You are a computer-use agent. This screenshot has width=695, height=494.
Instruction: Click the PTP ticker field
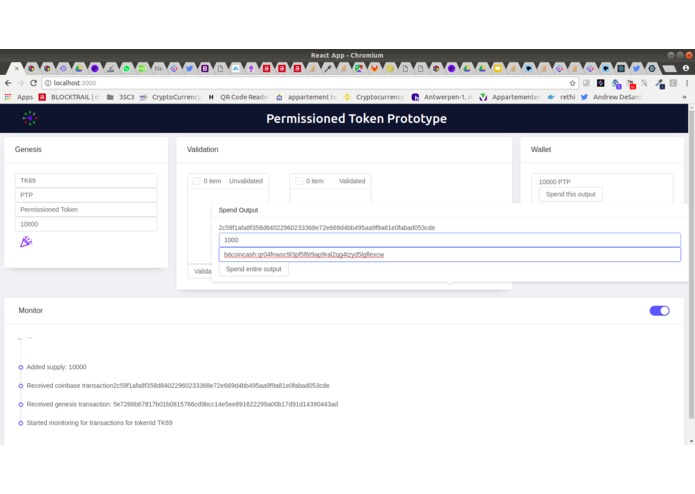[x=86, y=195]
